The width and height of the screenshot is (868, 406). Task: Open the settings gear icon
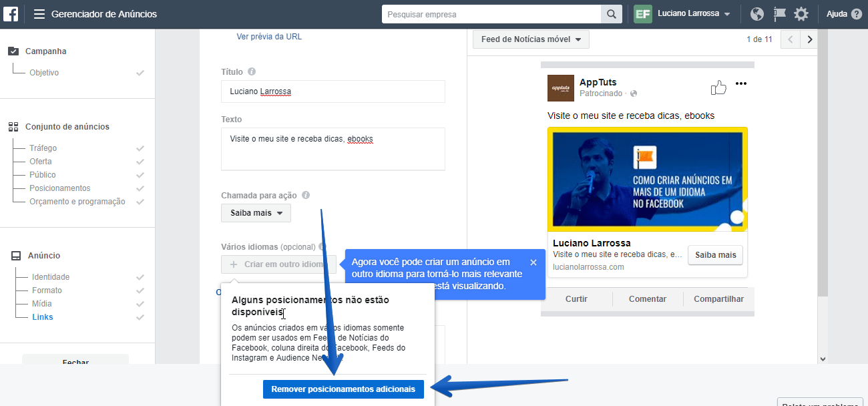coord(801,14)
